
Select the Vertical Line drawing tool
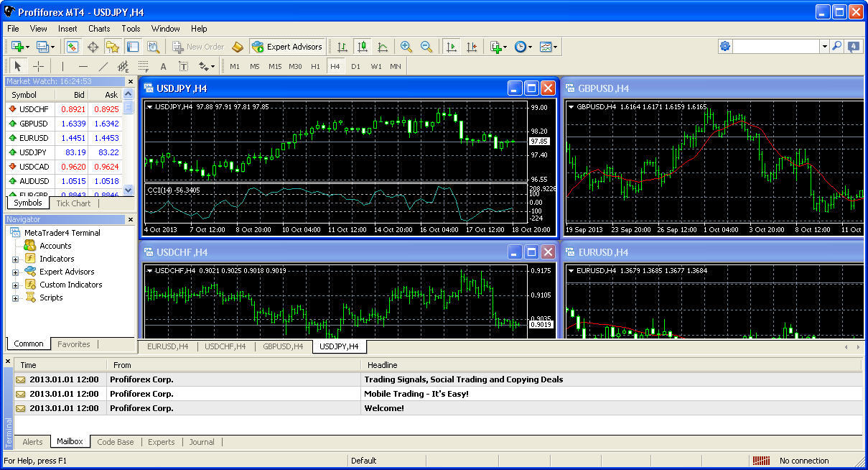click(x=62, y=66)
